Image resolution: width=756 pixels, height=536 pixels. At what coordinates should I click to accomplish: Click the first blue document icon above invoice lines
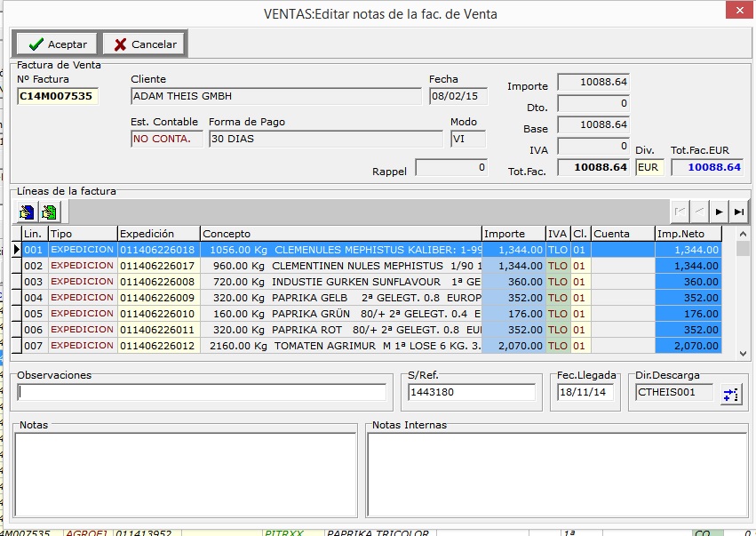click(x=28, y=212)
